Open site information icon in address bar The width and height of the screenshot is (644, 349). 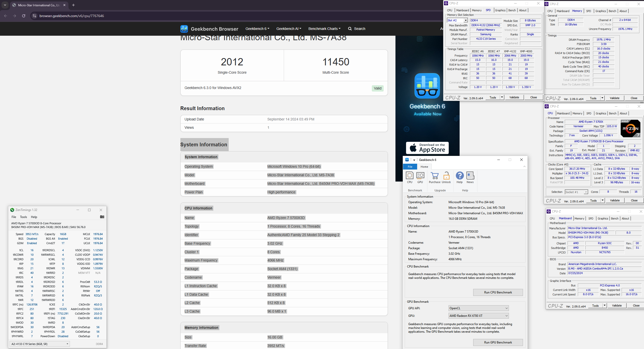[x=34, y=16]
